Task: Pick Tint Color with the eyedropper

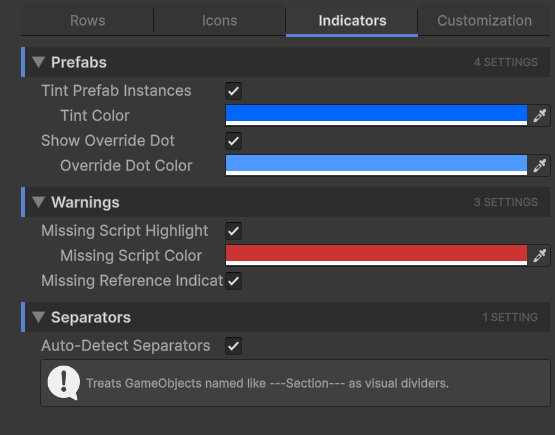Action: tap(539, 115)
